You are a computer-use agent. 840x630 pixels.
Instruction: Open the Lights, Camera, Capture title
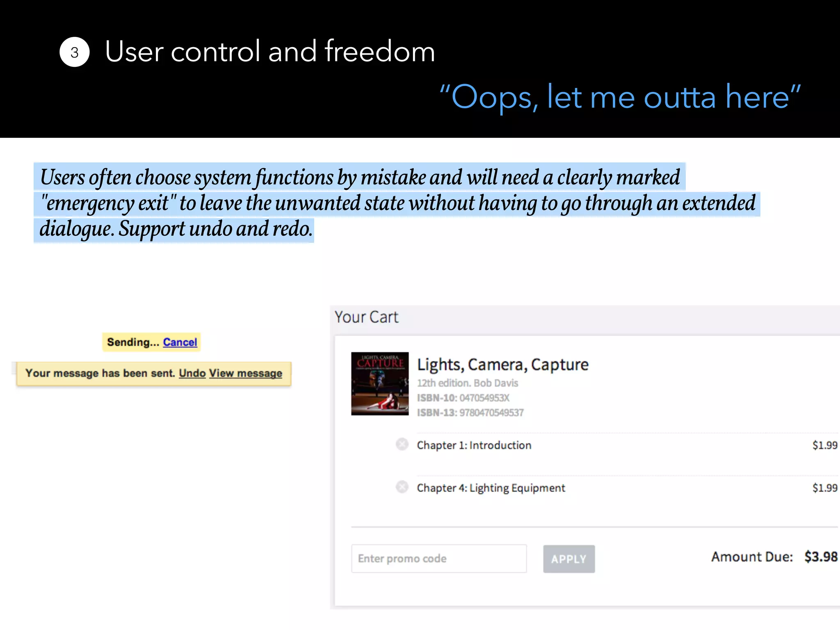point(502,365)
